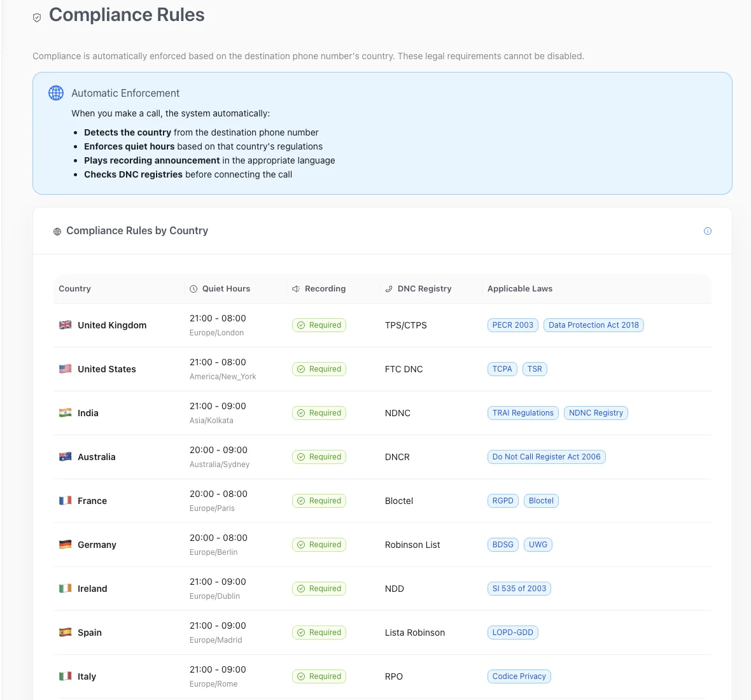This screenshot has height=700, width=751.
Task: Click the United States flag icon
Action: pos(65,368)
